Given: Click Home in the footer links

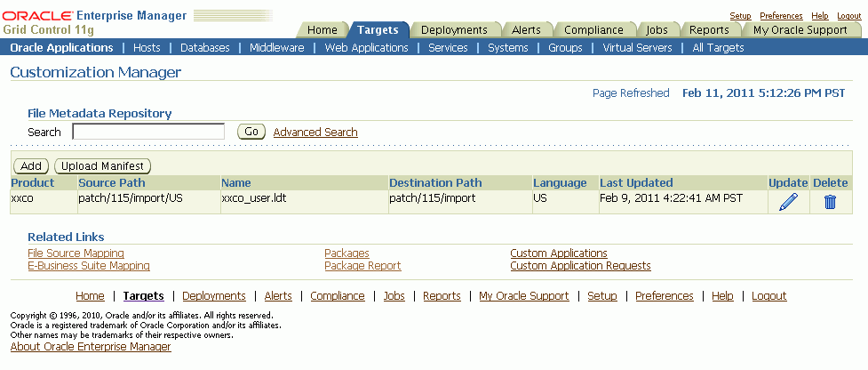Looking at the screenshot, I should pyautogui.click(x=90, y=296).
